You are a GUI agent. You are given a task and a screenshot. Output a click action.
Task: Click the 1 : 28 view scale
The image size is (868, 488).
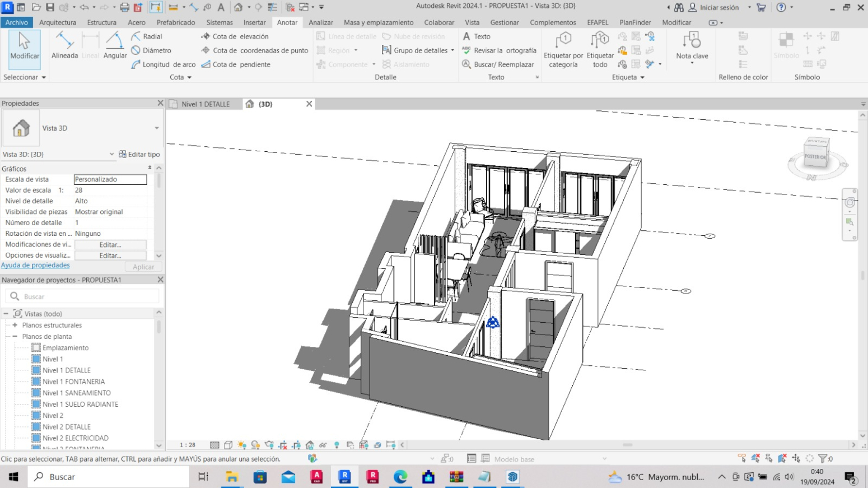188,445
